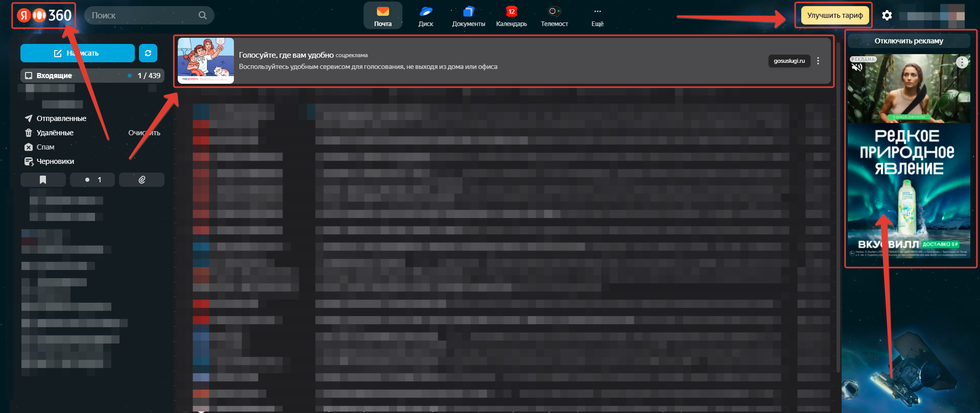Click the Улучшить тариф button
980x413 pixels.
coord(835,15)
